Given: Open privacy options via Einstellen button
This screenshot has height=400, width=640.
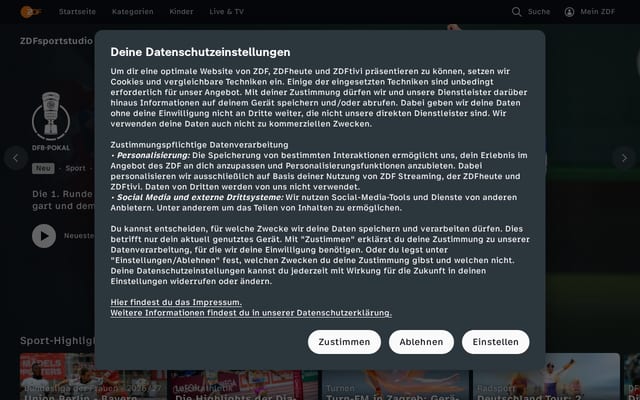Looking at the screenshot, I should [x=496, y=342].
